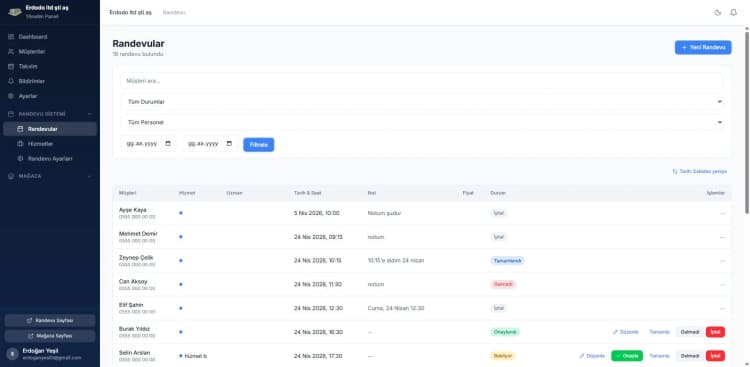Open Hizmetler sidebar item
The image size is (750, 367).
point(50,144)
